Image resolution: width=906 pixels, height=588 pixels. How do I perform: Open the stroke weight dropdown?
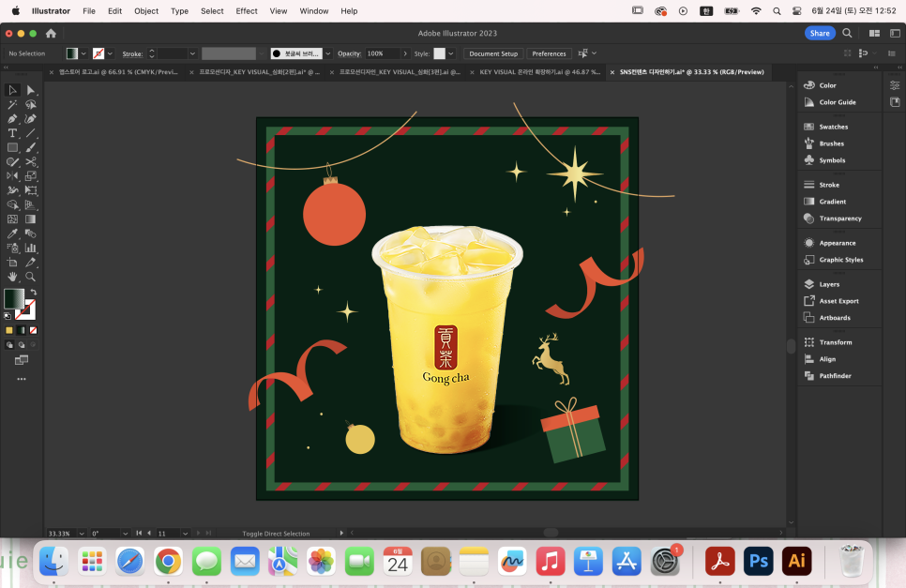coord(192,53)
